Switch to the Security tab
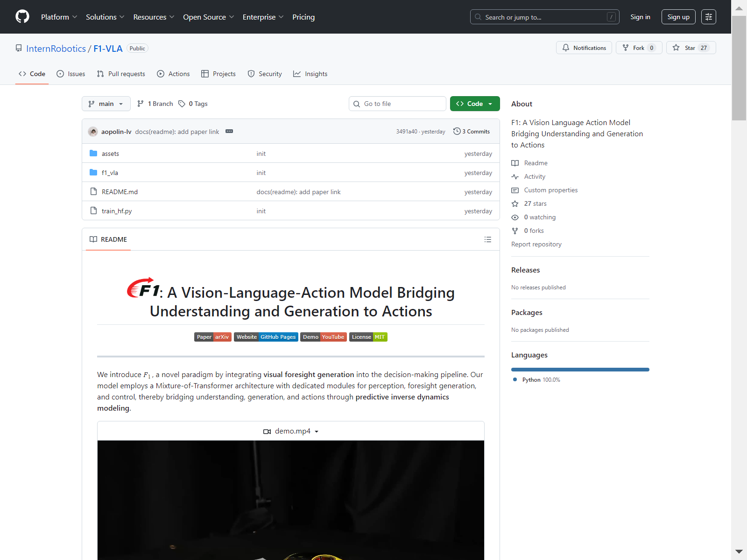 click(265, 74)
